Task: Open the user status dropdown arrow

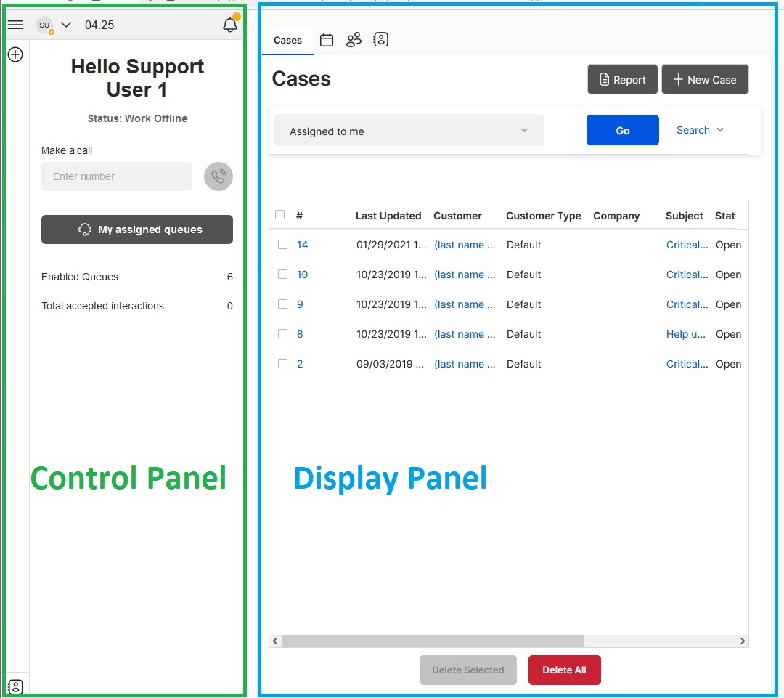Action: [66, 25]
